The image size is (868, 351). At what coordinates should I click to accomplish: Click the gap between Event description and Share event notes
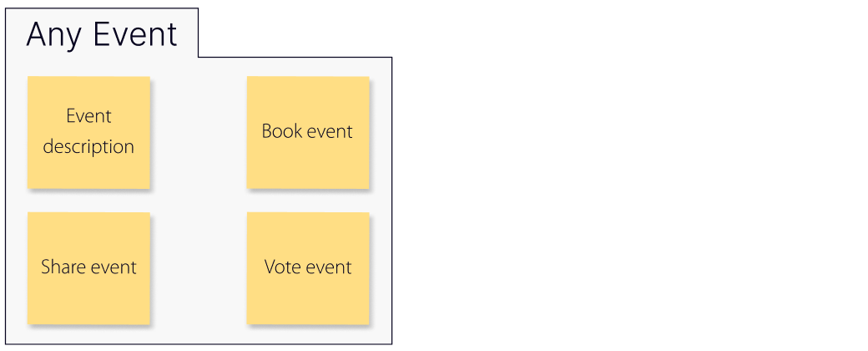click(x=88, y=201)
